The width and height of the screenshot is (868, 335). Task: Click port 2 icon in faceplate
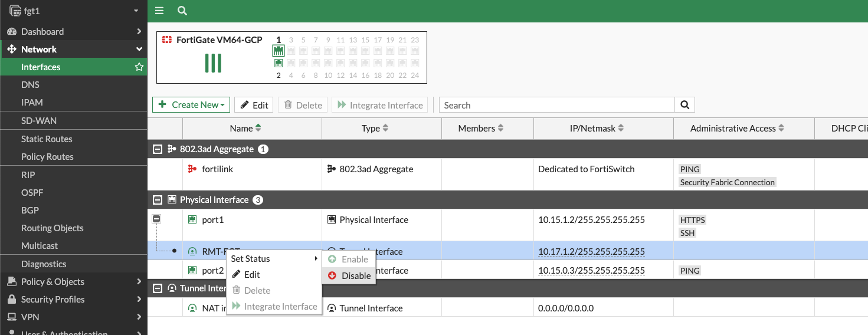[279, 63]
